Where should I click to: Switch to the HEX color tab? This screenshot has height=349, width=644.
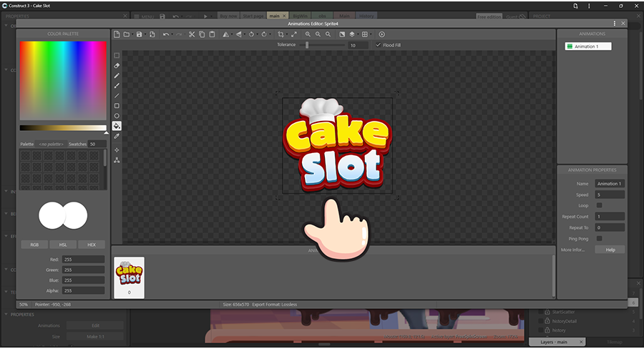pos(92,245)
